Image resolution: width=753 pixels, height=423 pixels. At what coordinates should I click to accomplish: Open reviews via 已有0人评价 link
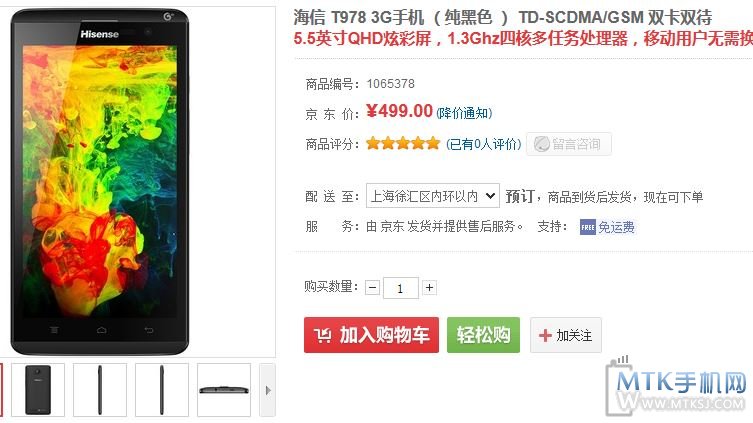[x=484, y=144]
